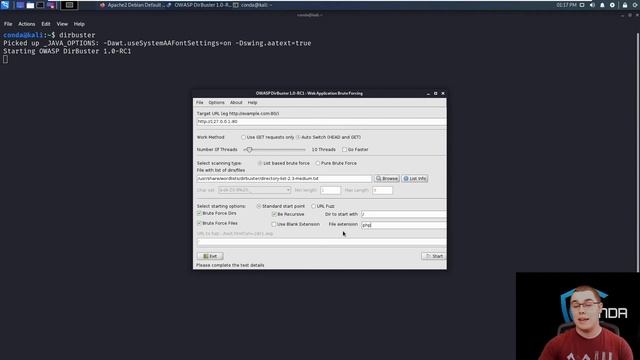This screenshot has width=640, height=360.
Task: Click the File extension field
Action: pos(404,225)
